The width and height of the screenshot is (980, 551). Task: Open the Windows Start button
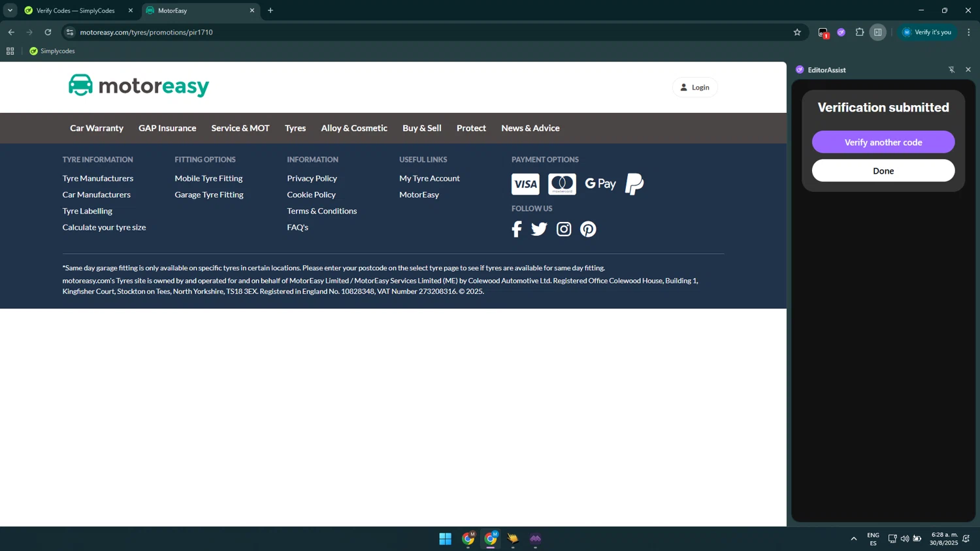pos(446,539)
